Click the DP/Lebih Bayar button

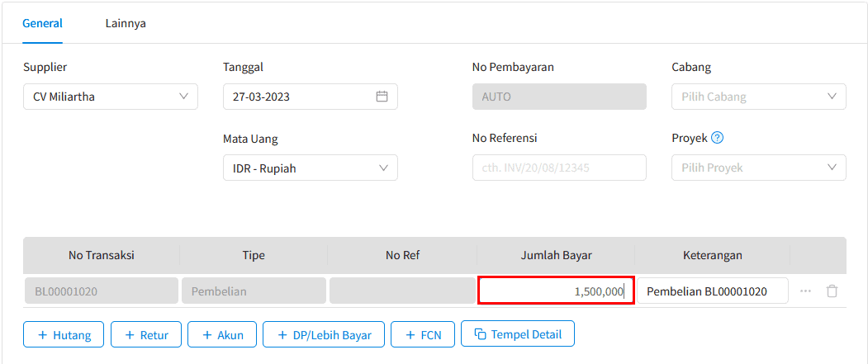pyautogui.click(x=323, y=334)
